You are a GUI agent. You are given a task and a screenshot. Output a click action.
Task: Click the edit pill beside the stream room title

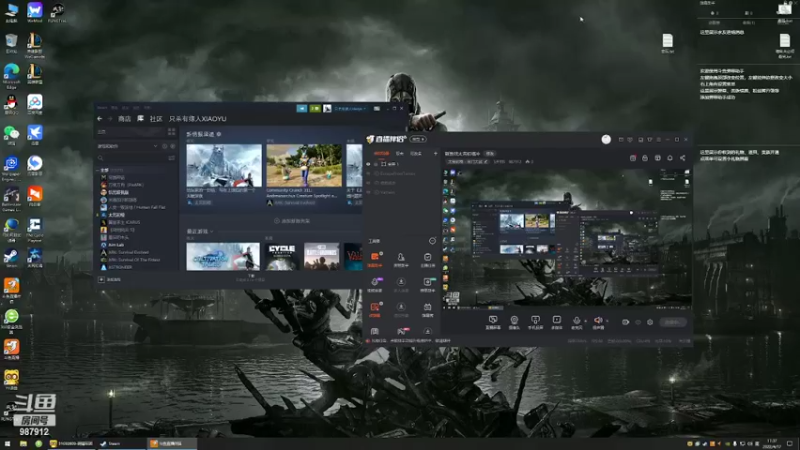coord(490,154)
